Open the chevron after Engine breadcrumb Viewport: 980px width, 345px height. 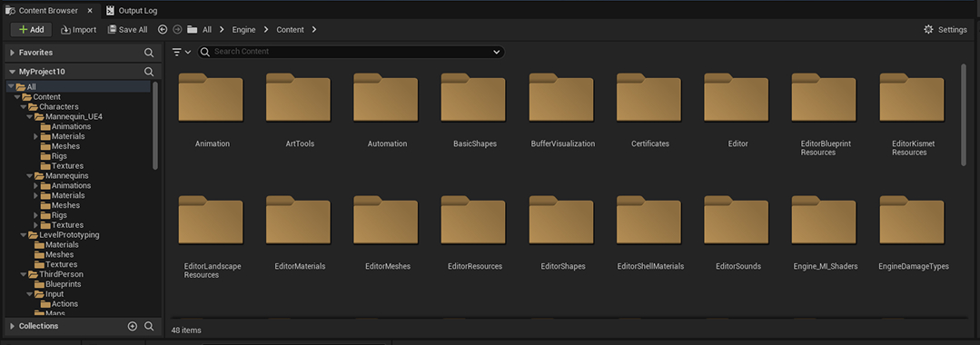coord(266,29)
